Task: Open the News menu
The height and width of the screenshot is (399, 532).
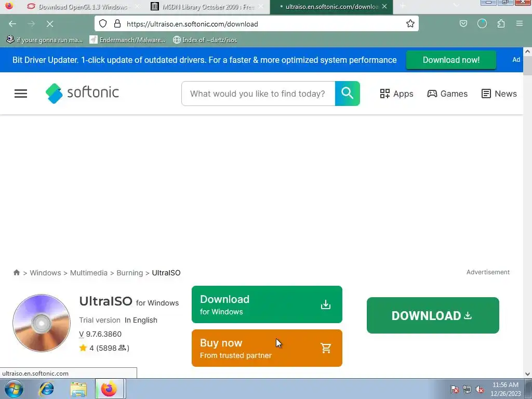Action: click(x=499, y=94)
